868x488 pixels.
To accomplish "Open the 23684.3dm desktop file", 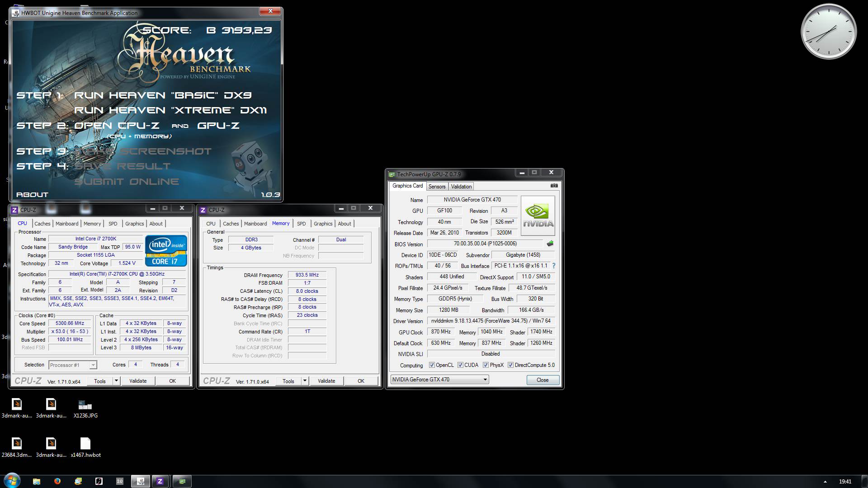I will (x=17, y=447).
